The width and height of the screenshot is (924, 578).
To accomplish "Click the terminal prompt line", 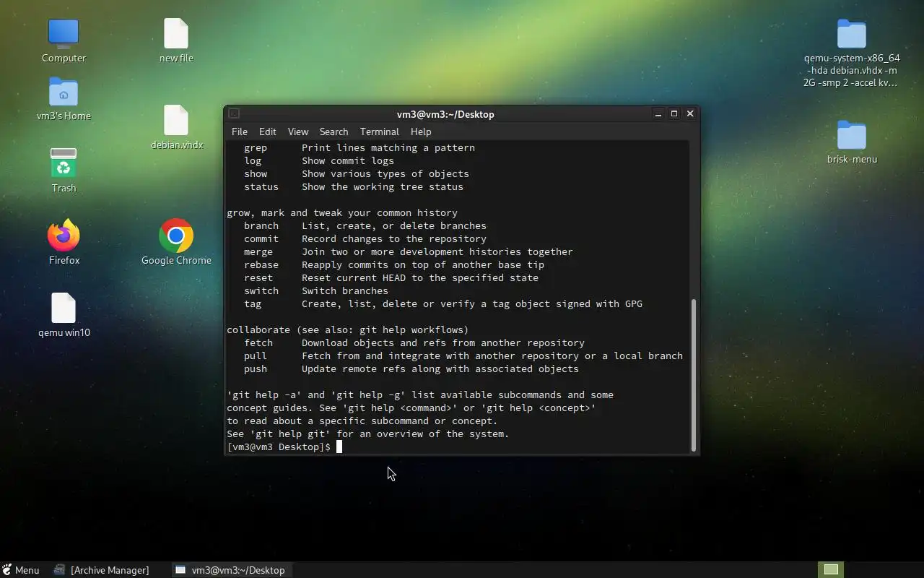I will [x=284, y=447].
